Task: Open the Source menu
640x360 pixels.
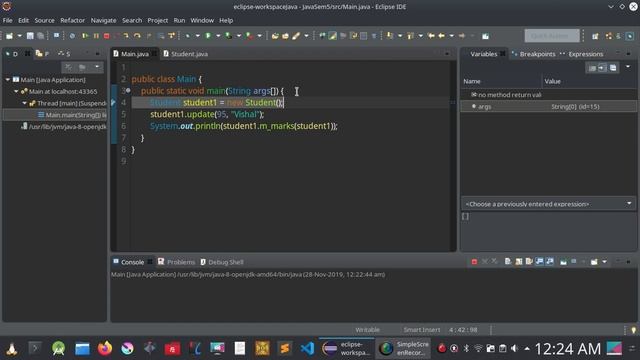Action: 44,20
